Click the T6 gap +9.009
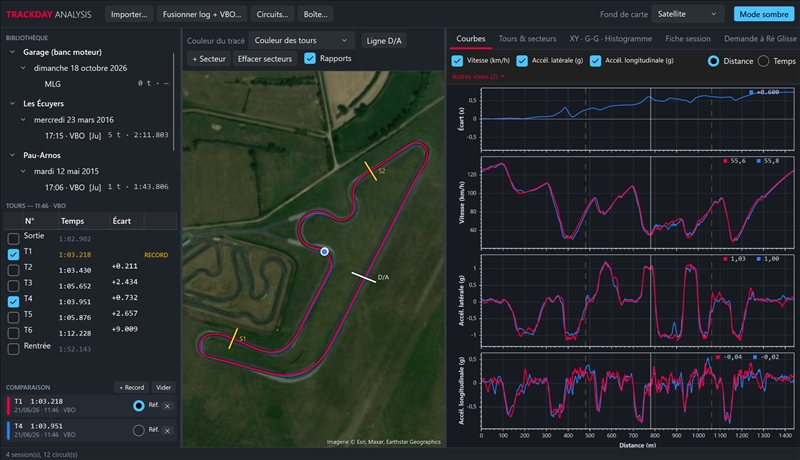The height and width of the screenshot is (460, 800). tap(124, 329)
